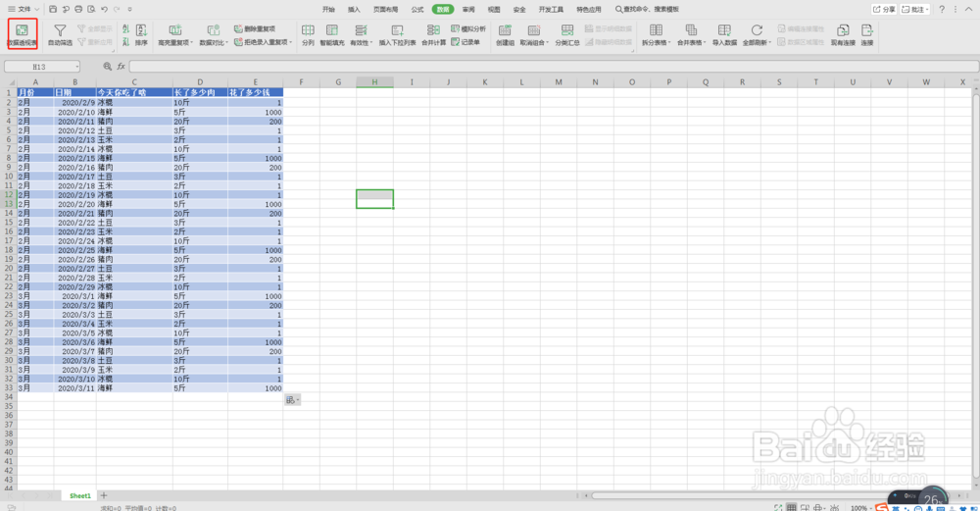
Task: Click 删除重复项 remove duplicates
Action: (255, 28)
